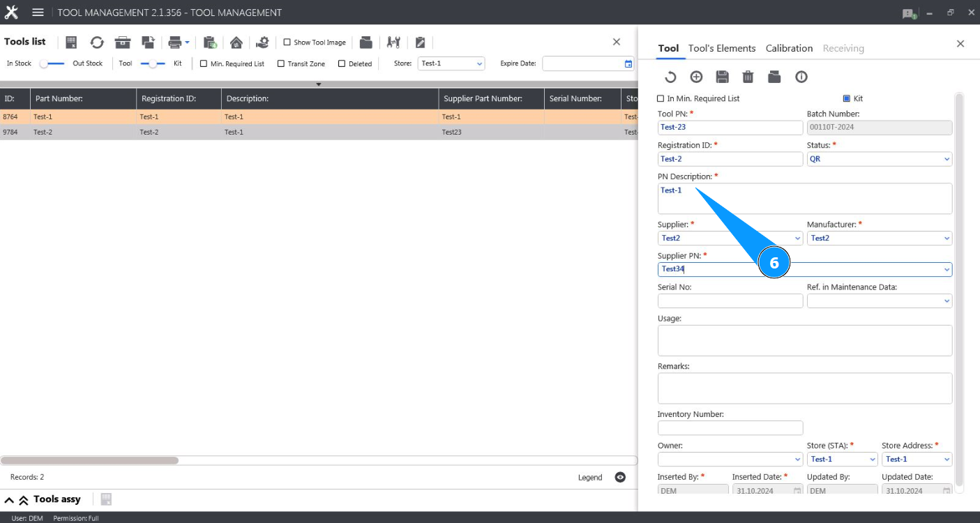
Task: Sort by the Supplier Part Number column header
Action: tap(491, 99)
